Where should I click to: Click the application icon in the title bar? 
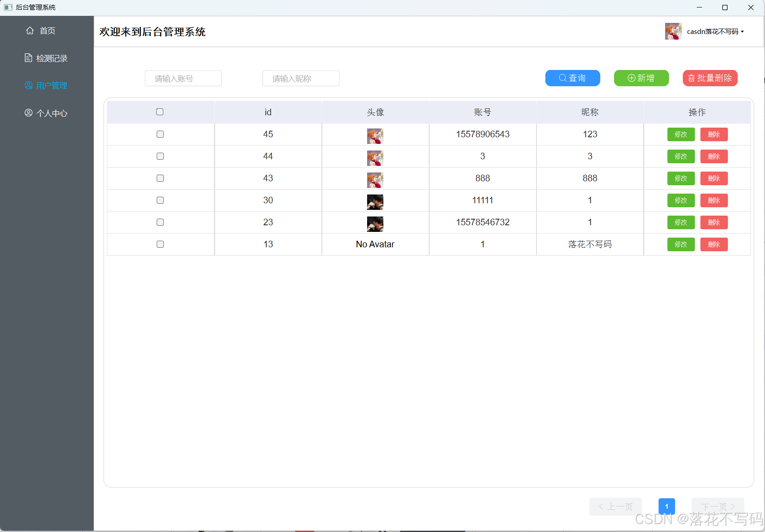[x=8, y=7]
